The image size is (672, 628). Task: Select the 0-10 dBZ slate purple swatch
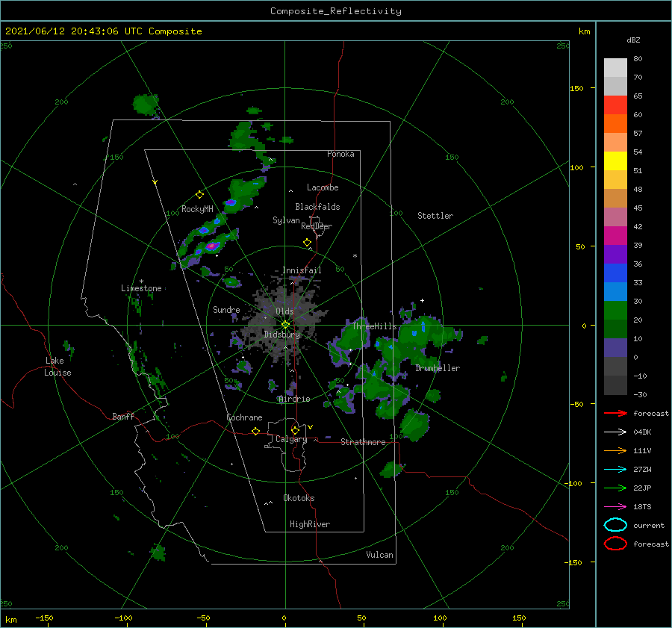coord(615,347)
